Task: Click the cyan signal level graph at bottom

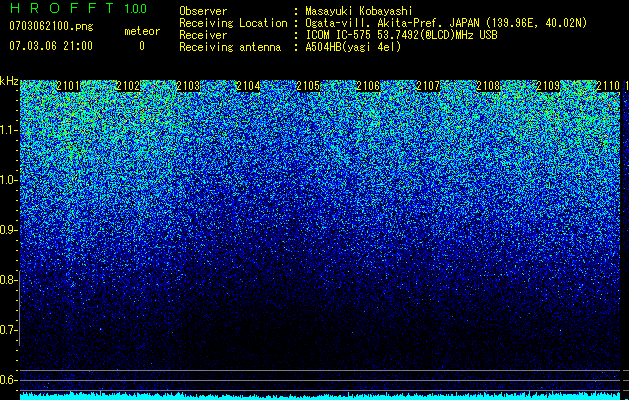Action: pos(320,396)
